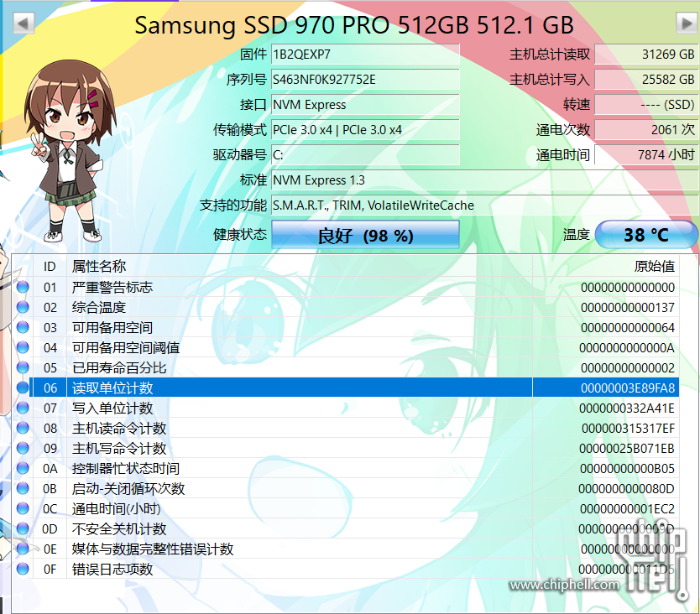Click the interface field showing NVM Express
Viewport: 700px width, 614px height.
(366, 105)
